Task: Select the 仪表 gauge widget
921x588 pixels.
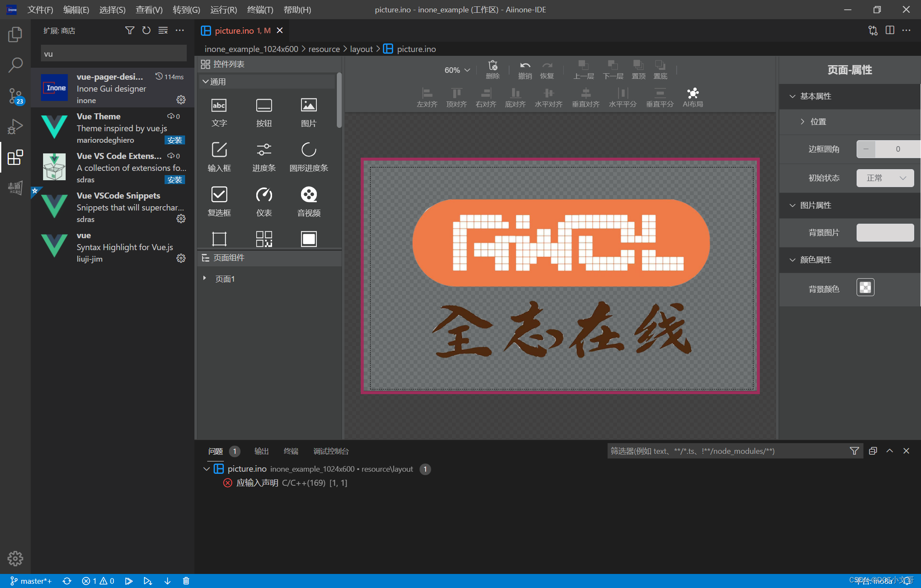Action: (x=264, y=201)
